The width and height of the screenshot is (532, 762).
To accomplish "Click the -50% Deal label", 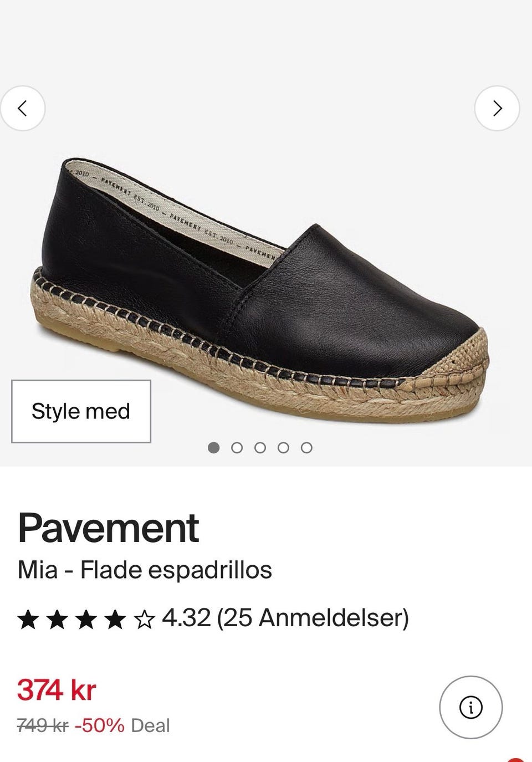I will tap(122, 725).
